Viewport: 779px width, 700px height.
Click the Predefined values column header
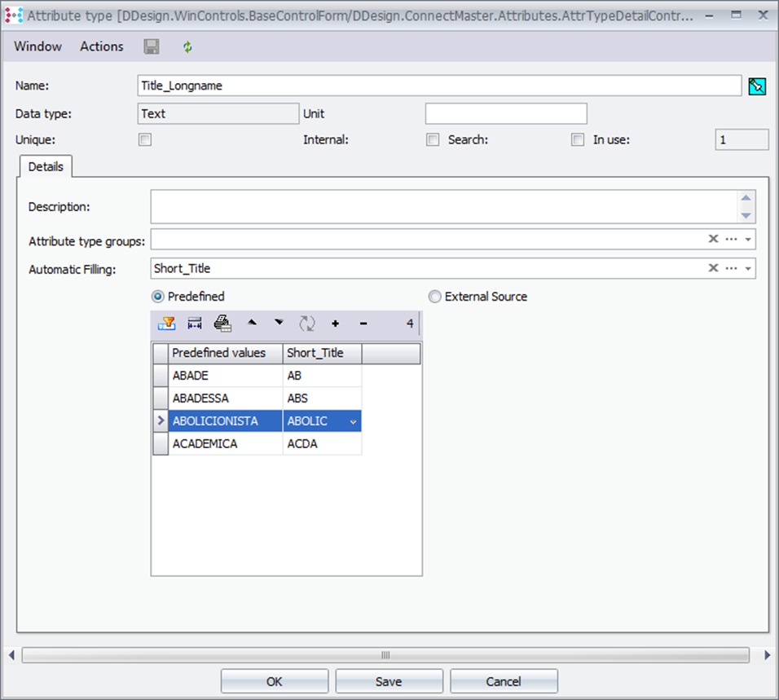(x=225, y=353)
